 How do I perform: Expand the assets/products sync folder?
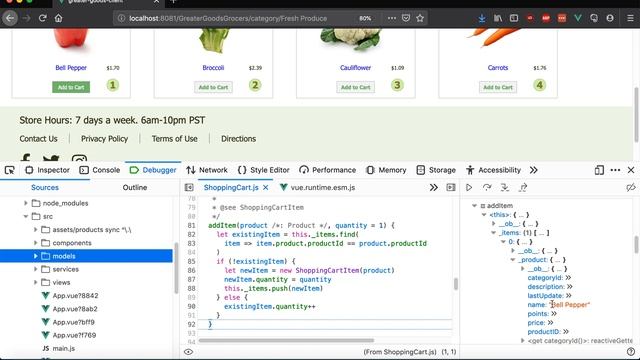click(x=36, y=230)
